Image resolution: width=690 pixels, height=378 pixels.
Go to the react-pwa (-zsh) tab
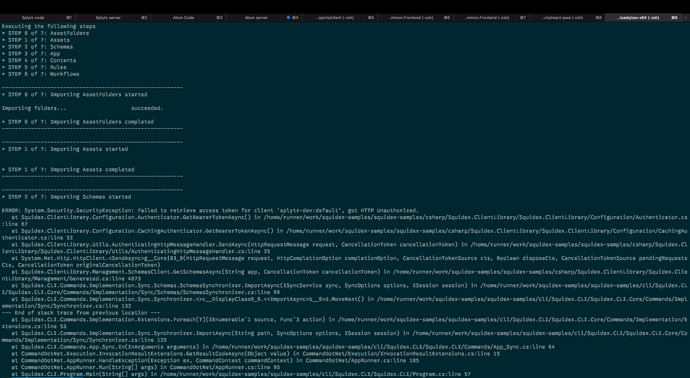[x=567, y=18]
